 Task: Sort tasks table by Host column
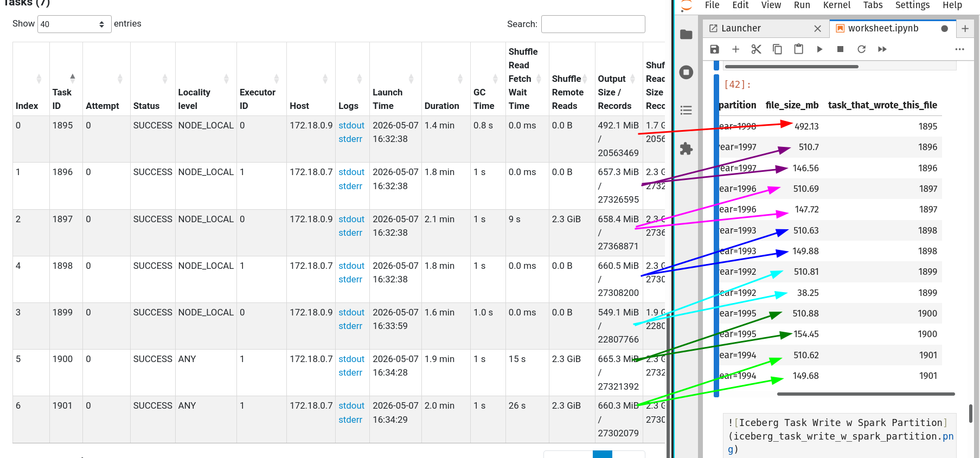pos(311,79)
